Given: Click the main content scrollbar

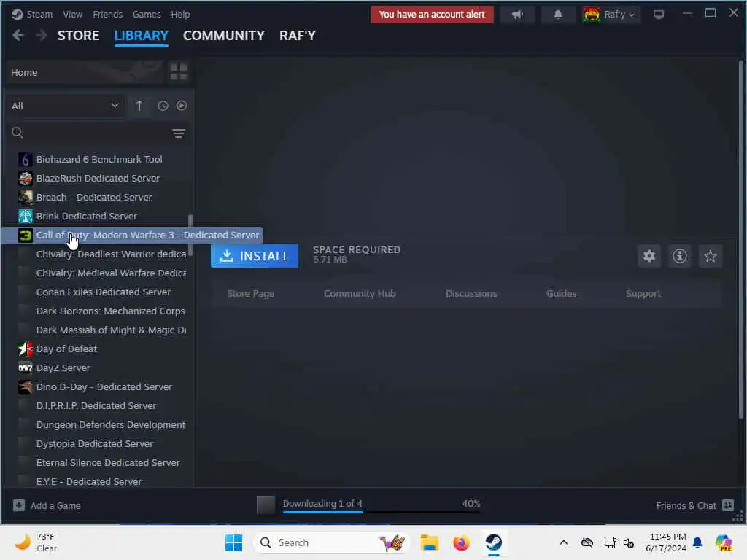Looking at the screenshot, I should [741, 240].
